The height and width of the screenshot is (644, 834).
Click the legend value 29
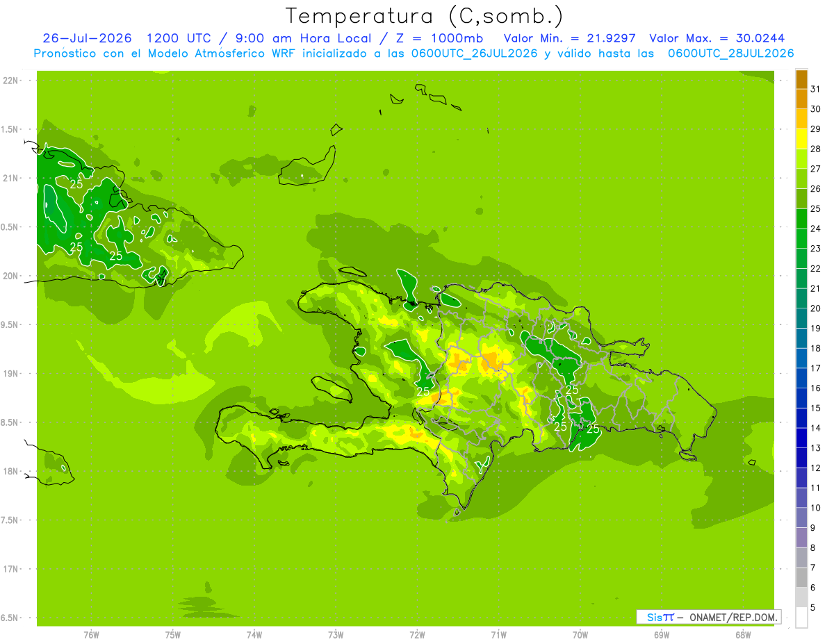coord(815,129)
